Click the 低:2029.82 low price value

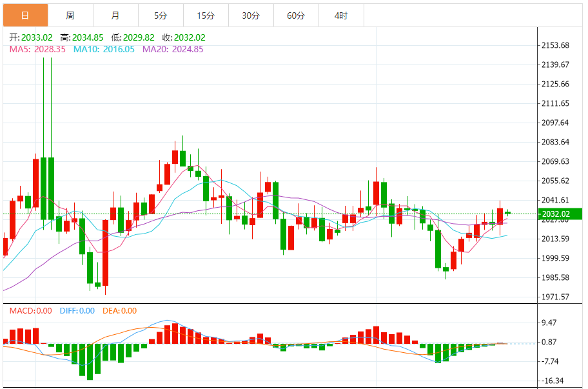click(133, 37)
